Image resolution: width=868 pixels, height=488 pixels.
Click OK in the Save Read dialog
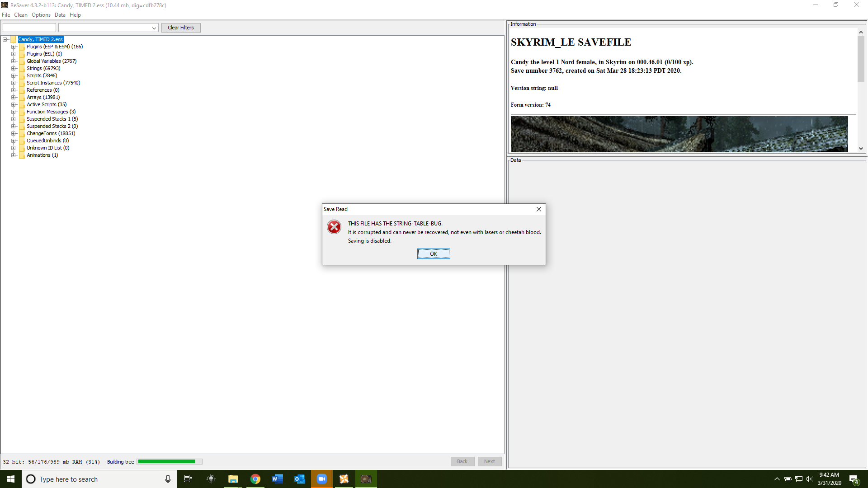point(433,254)
